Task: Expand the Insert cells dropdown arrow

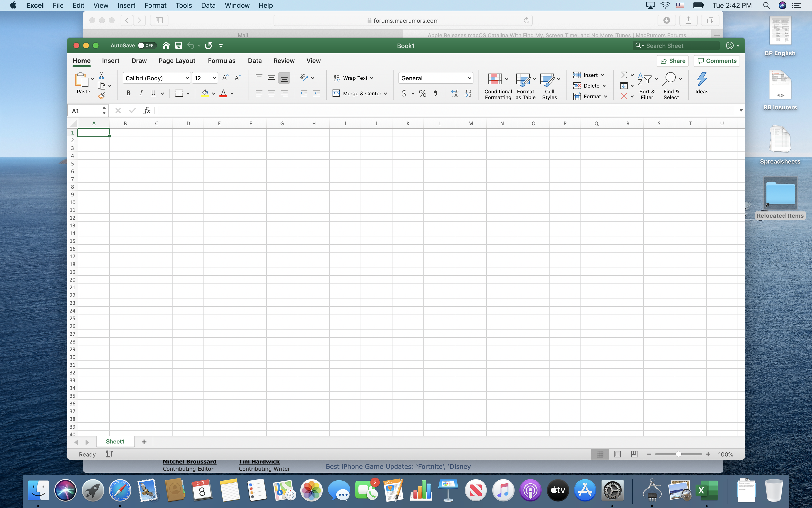Action: 602,75
